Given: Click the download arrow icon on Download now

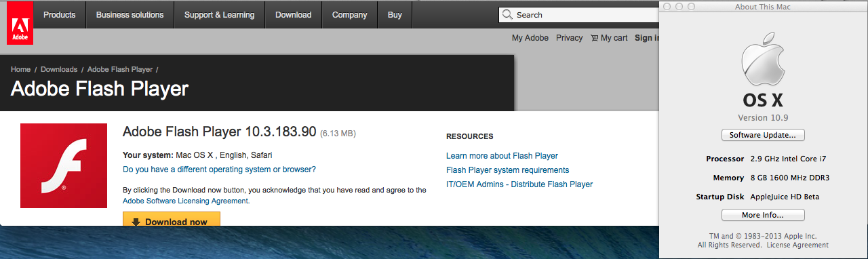Looking at the screenshot, I should pos(136,222).
